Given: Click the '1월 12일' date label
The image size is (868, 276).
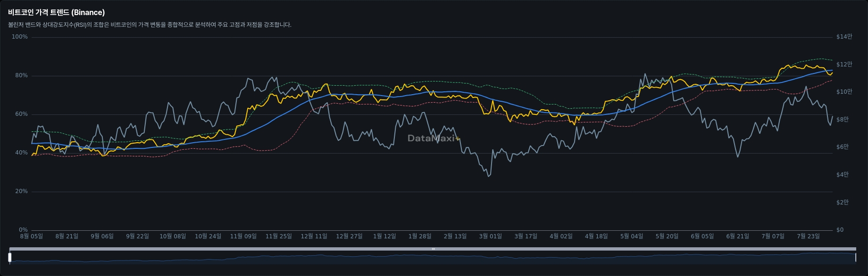Looking at the screenshot, I should (384, 236).
